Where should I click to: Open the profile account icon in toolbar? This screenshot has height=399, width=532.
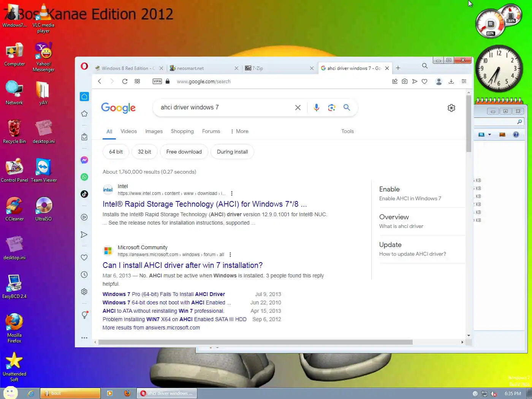tap(439, 81)
